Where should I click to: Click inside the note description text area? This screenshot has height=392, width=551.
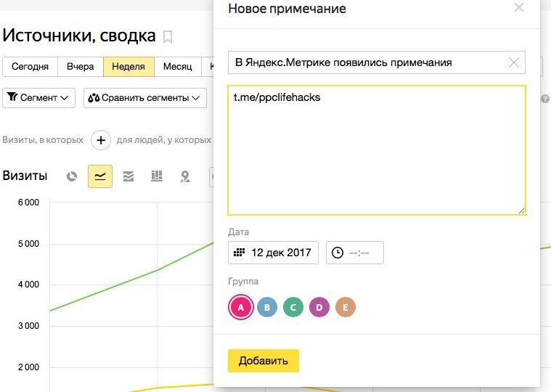point(377,150)
